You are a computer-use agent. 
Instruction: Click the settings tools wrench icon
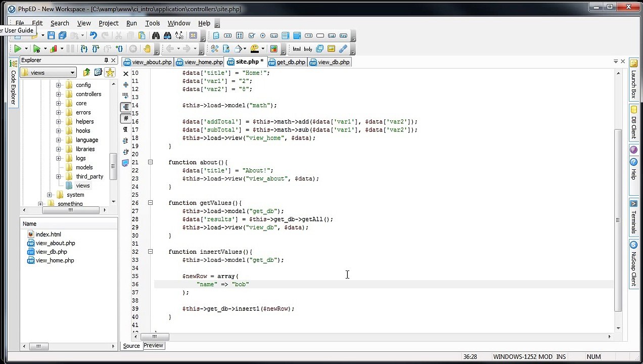[214, 49]
